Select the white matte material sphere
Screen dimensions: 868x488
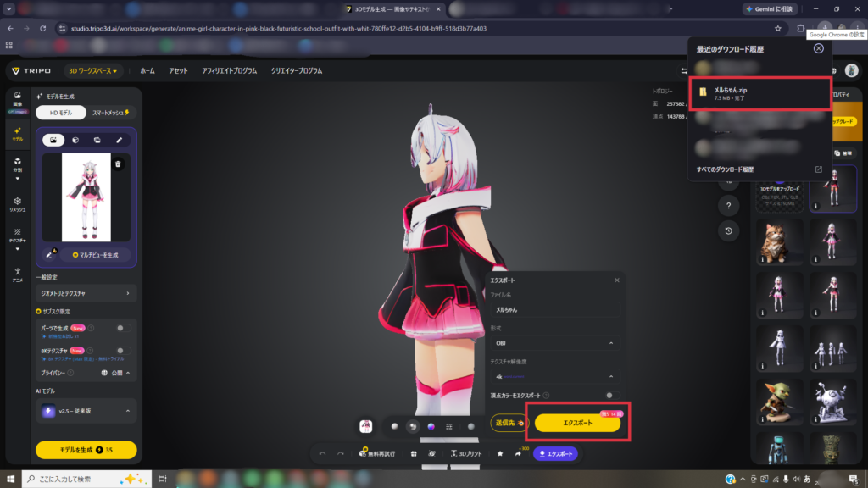click(394, 427)
